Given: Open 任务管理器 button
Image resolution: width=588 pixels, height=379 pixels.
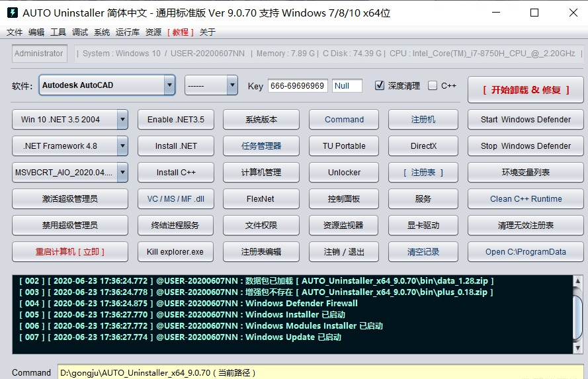Looking at the screenshot, I should [x=261, y=146].
